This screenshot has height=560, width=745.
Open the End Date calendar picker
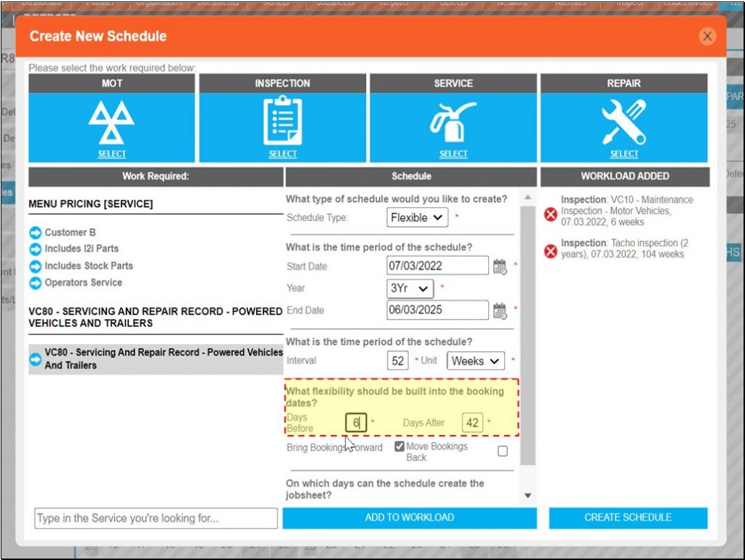click(x=500, y=310)
